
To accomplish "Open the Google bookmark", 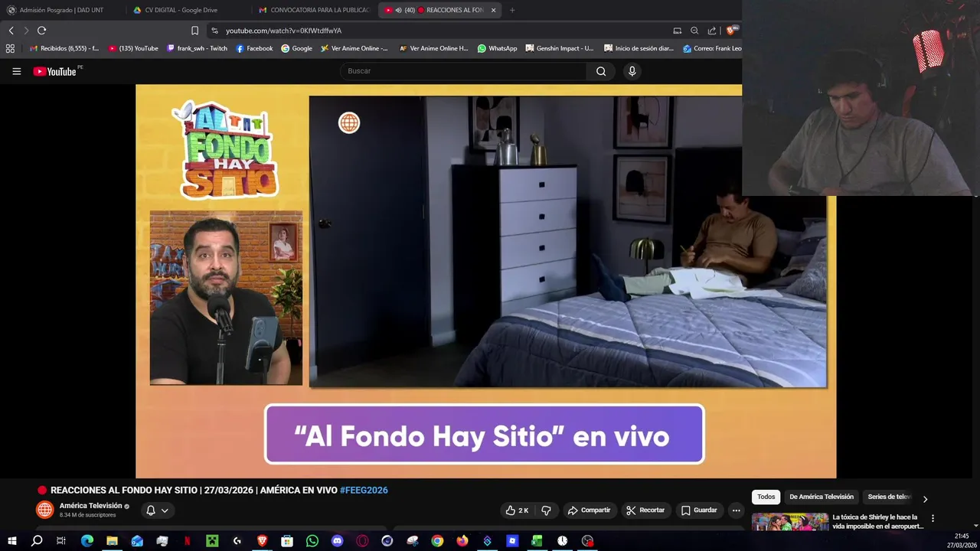I will (x=296, y=48).
